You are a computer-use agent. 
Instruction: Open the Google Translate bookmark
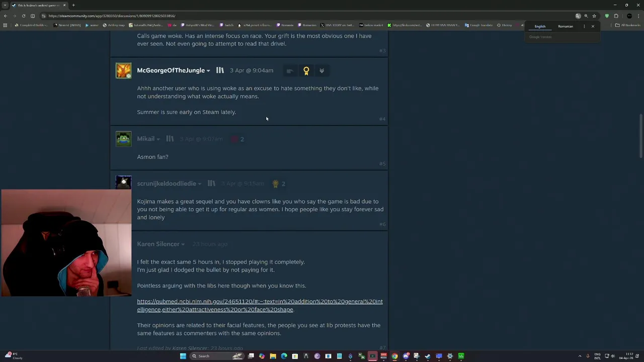(x=479, y=25)
